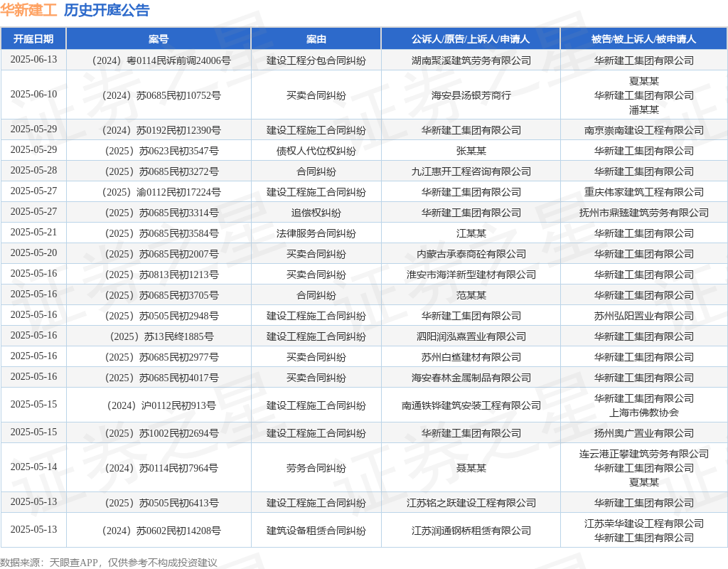This screenshot has height=569, width=728.
Task: Select case number (2024)苏0114民初7964号
Action: pyautogui.click(x=159, y=468)
